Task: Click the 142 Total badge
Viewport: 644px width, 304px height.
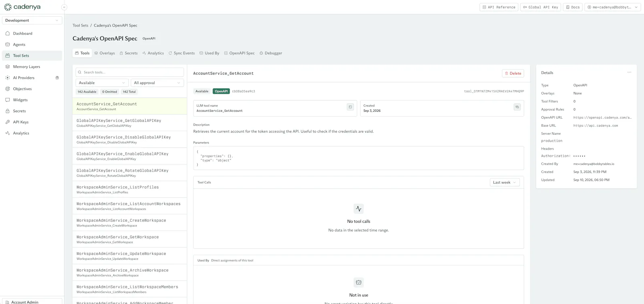Action: click(129, 92)
